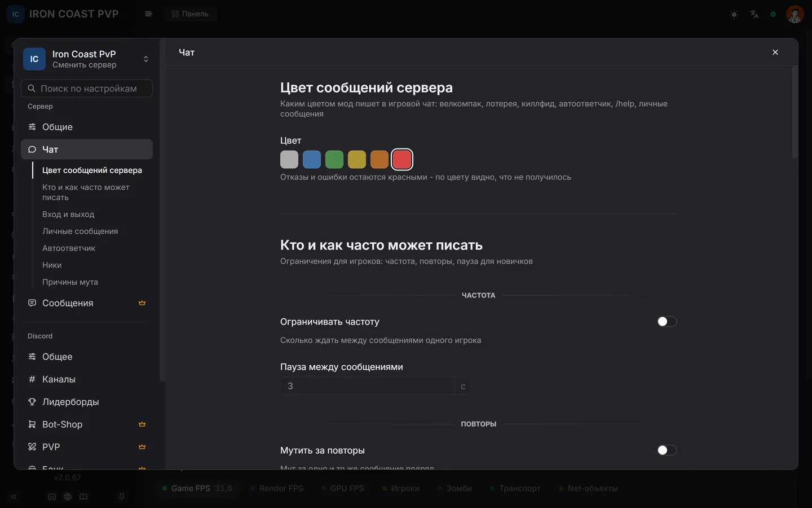Viewport: 812px width, 508px height.
Task: Click the chat bubble icon next to Чат
Action: tap(32, 150)
